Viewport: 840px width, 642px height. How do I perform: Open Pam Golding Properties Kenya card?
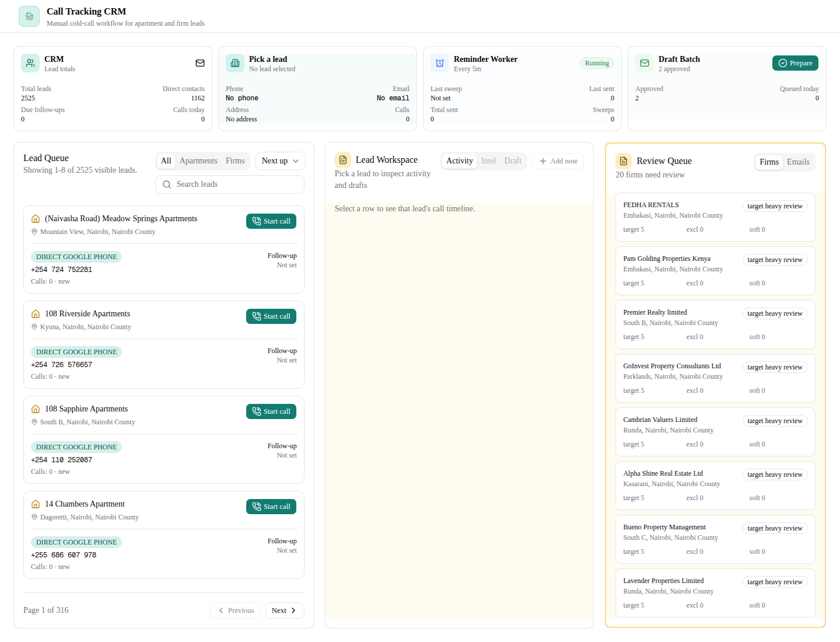point(715,271)
